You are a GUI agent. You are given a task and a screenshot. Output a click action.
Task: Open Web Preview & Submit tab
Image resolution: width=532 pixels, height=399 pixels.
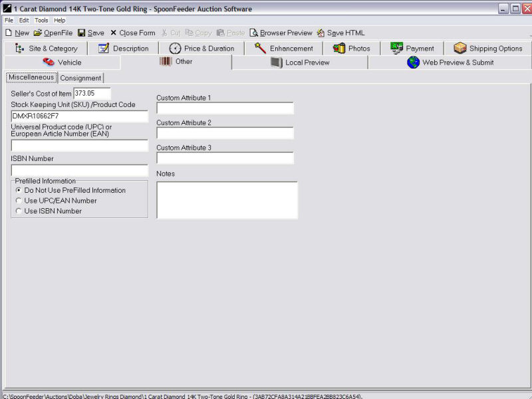[x=450, y=63]
